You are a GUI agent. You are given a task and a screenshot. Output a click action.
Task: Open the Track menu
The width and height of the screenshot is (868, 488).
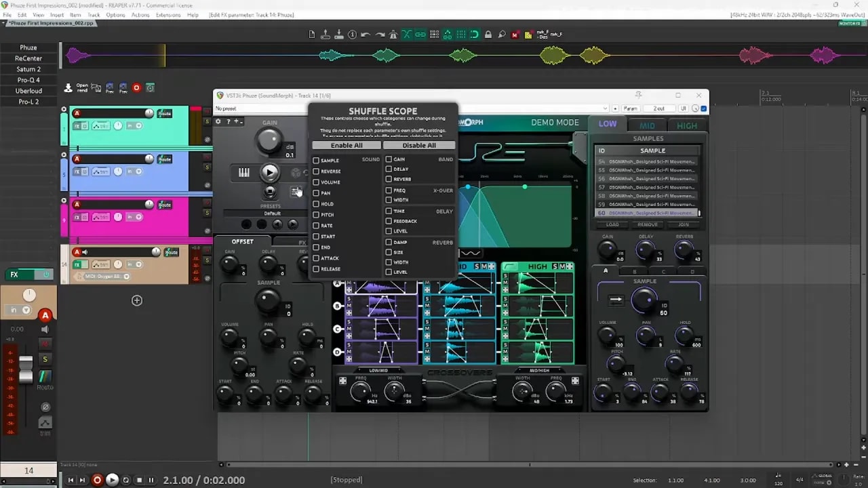(x=94, y=15)
